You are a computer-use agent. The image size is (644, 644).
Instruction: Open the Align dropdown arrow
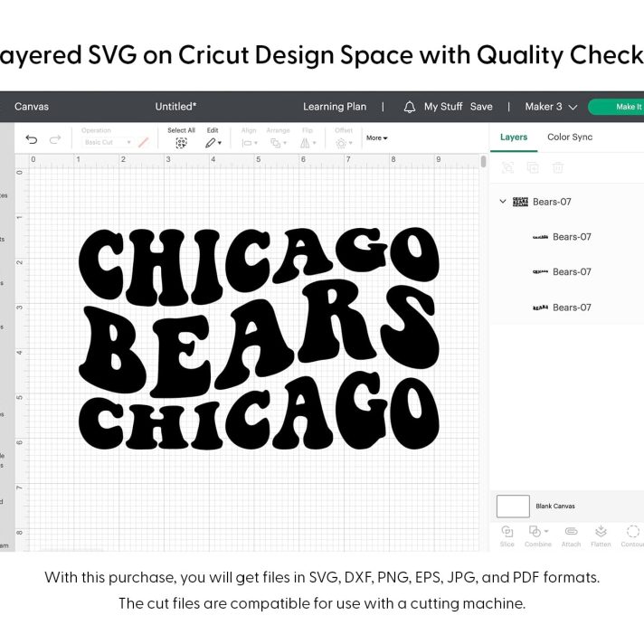[x=256, y=143]
